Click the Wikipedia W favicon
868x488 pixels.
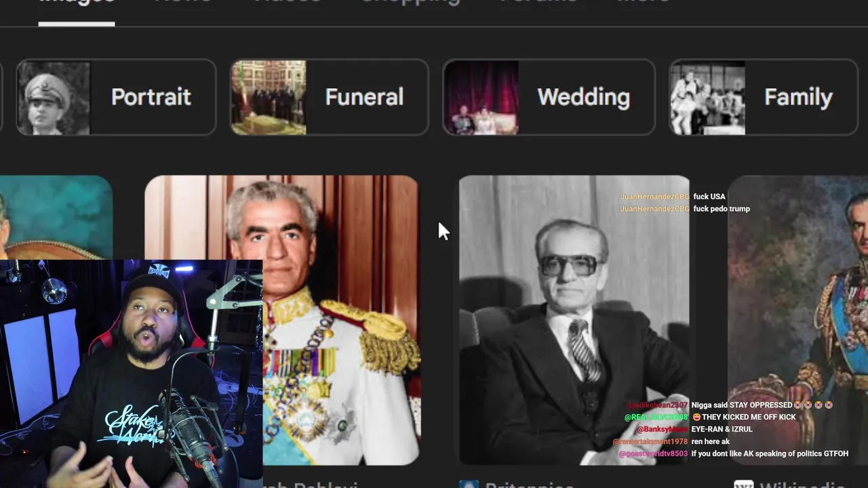tap(744, 485)
